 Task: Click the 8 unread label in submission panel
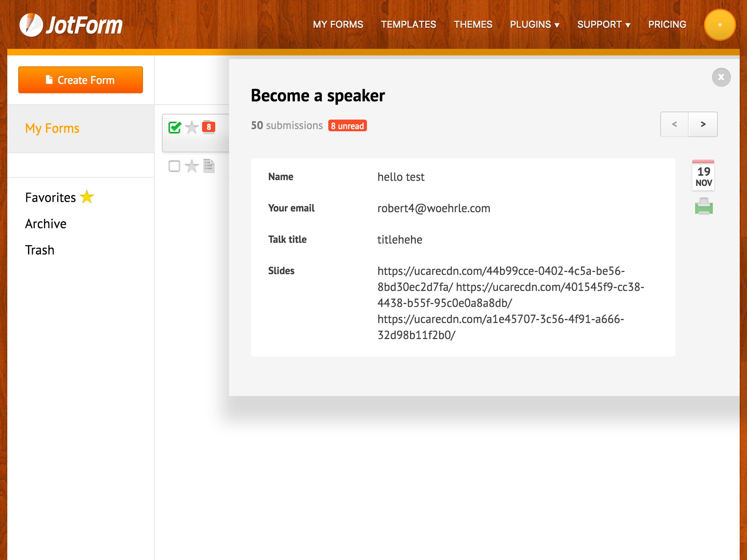(347, 125)
